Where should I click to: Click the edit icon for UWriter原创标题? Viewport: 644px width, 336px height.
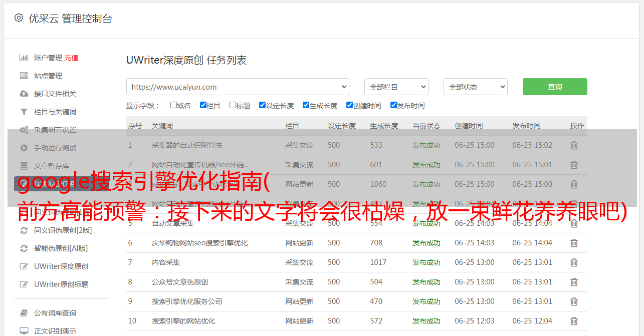pyautogui.click(x=24, y=284)
